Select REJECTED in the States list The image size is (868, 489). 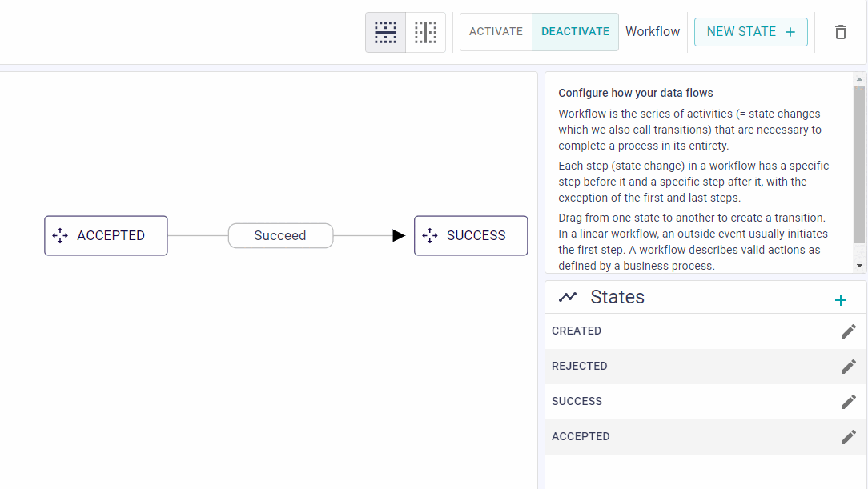(x=705, y=367)
